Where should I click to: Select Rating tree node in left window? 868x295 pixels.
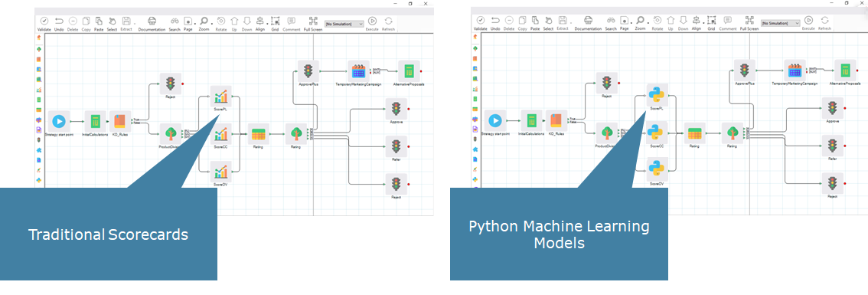[x=295, y=133]
